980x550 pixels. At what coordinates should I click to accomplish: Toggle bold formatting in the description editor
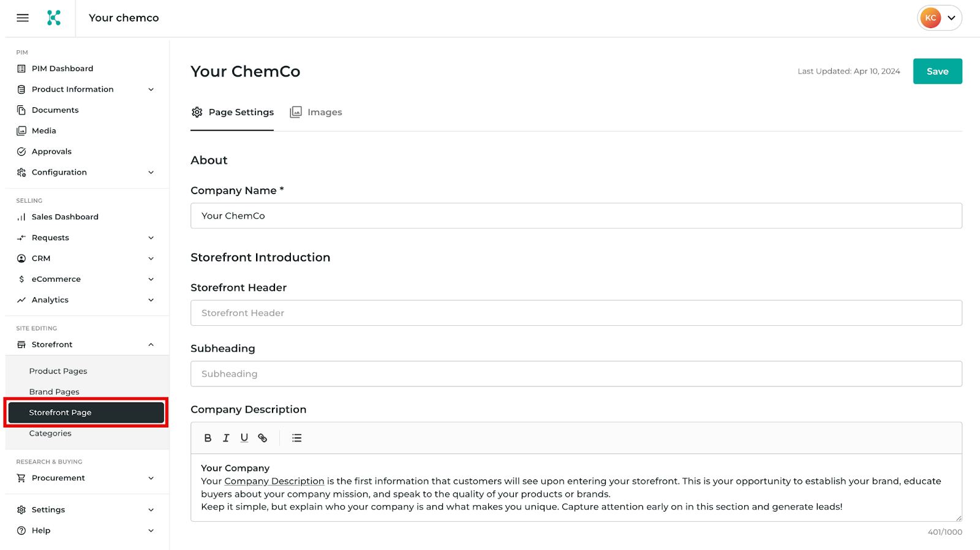coord(208,437)
